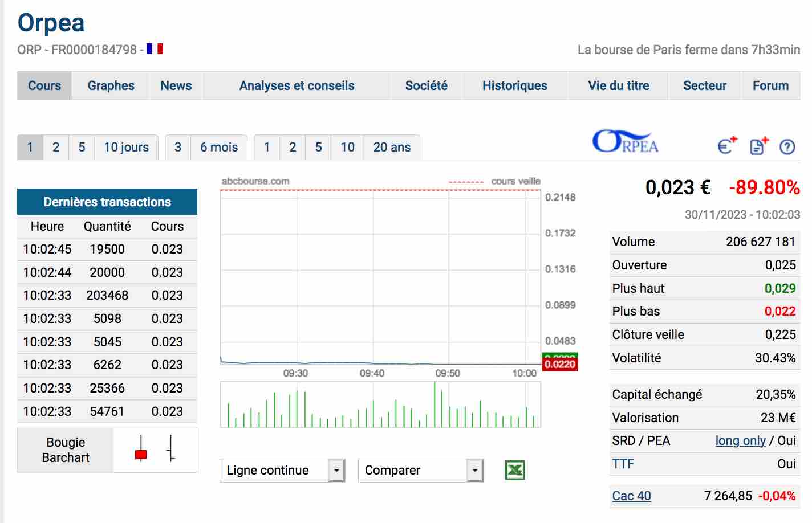812x523 pixels.
Task: Open the Analyses et conseils tab
Action: pyautogui.click(x=297, y=85)
